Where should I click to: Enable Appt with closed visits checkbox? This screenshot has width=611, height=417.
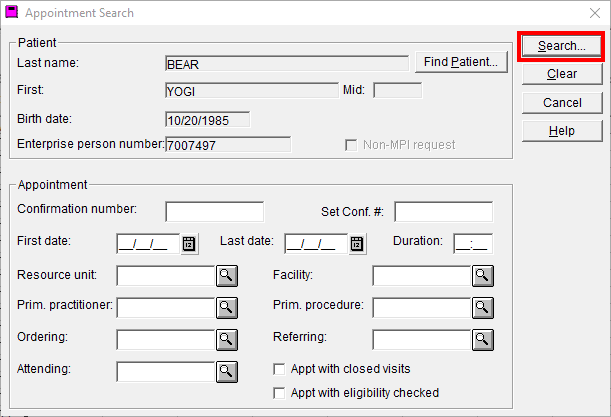pyautogui.click(x=279, y=369)
